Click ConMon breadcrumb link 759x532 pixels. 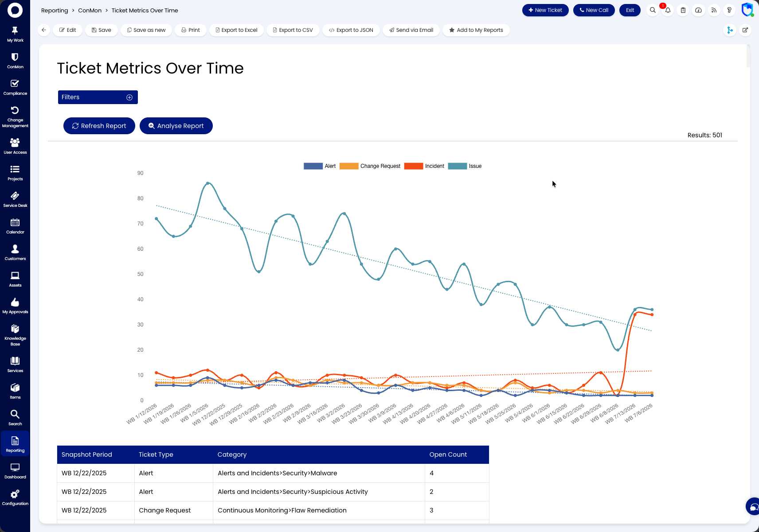click(x=90, y=10)
